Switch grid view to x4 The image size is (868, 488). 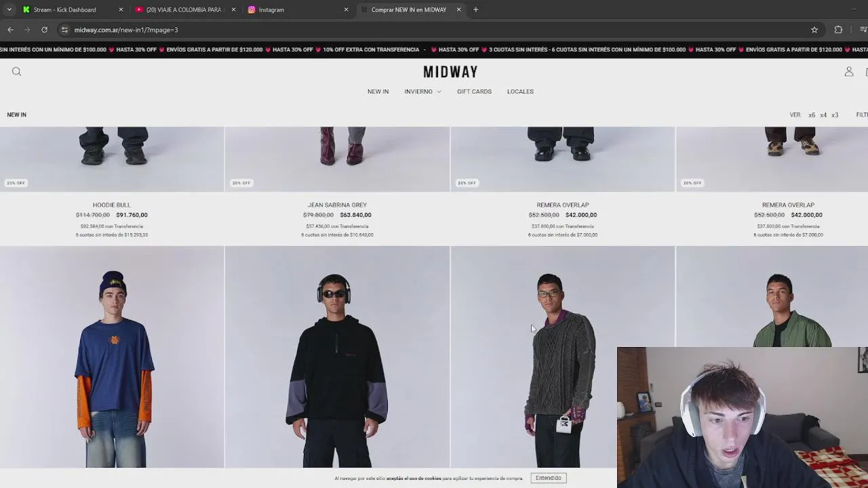(x=823, y=115)
